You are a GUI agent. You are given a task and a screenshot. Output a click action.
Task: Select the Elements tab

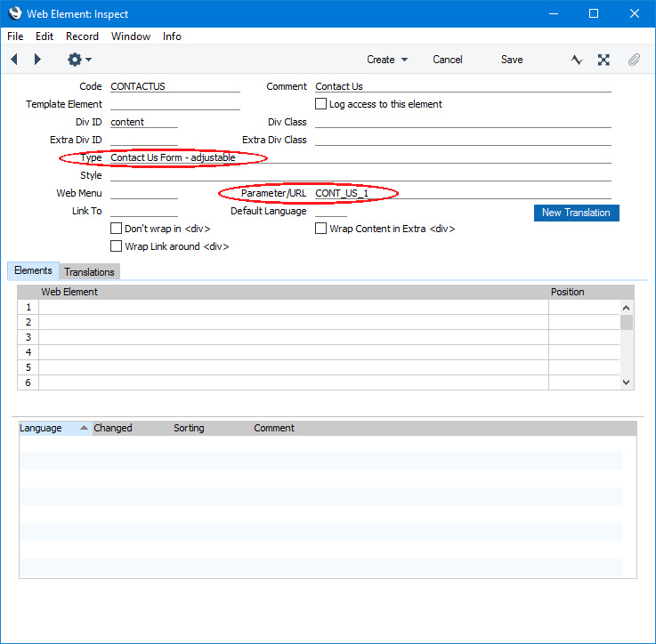tap(33, 270)
